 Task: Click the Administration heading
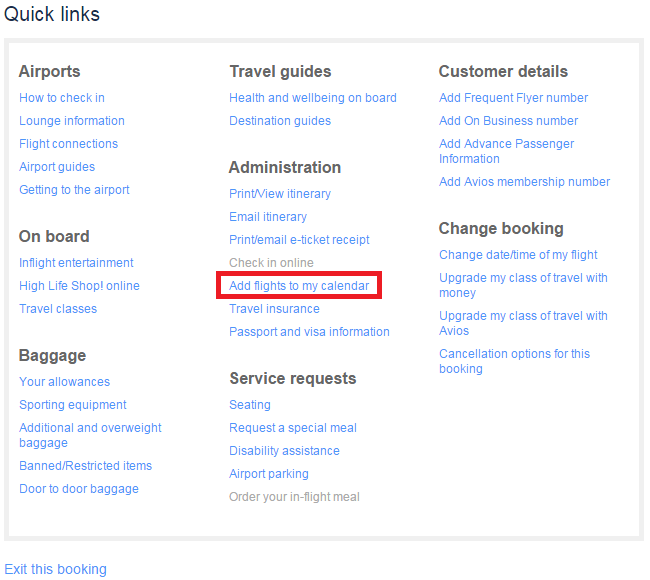click(285, 167)
